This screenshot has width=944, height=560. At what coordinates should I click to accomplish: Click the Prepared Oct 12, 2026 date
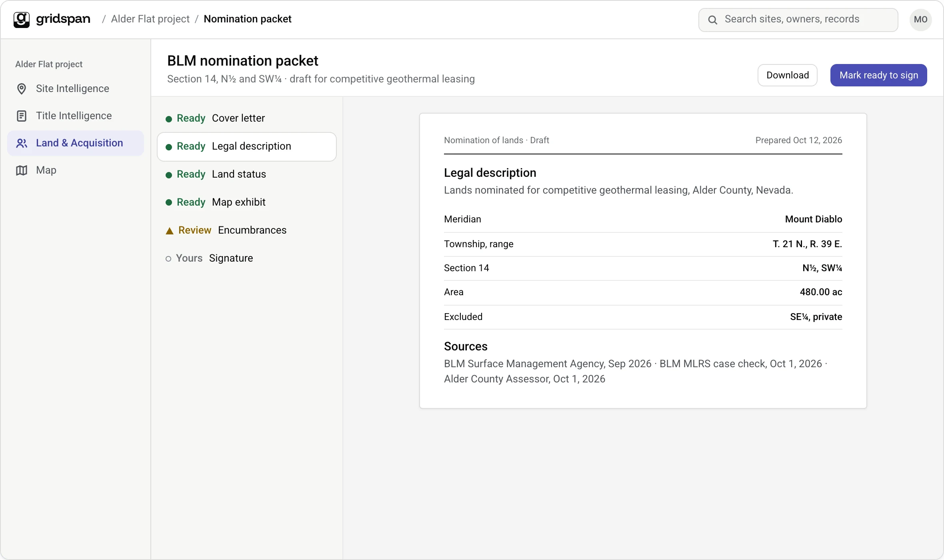pos(798,140)
